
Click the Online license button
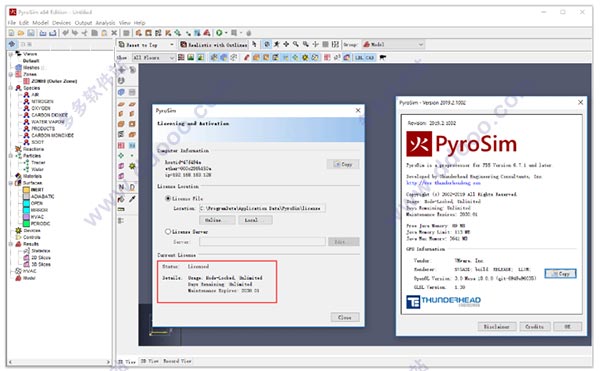click(x=217, y=220)
